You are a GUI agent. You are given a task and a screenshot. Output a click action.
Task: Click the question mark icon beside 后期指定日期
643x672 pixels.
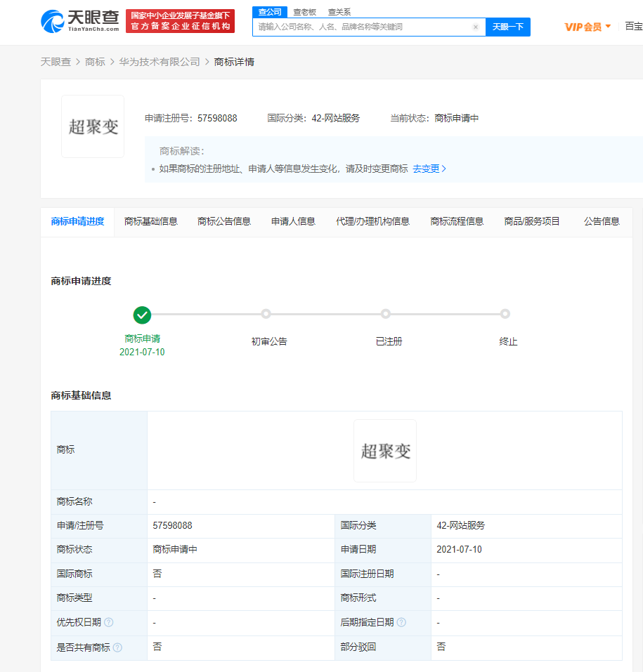[x=403, y=622]
